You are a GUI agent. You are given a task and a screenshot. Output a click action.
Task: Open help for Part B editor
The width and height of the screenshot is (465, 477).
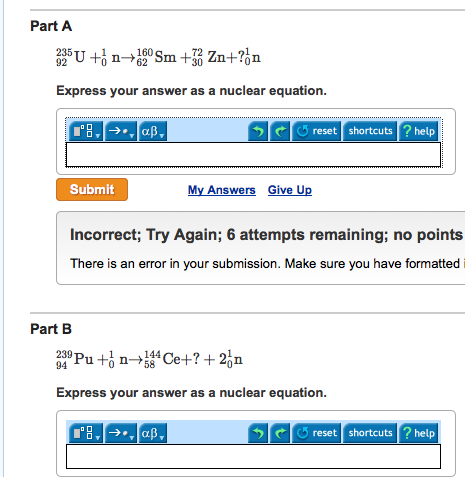coord(419,433)
